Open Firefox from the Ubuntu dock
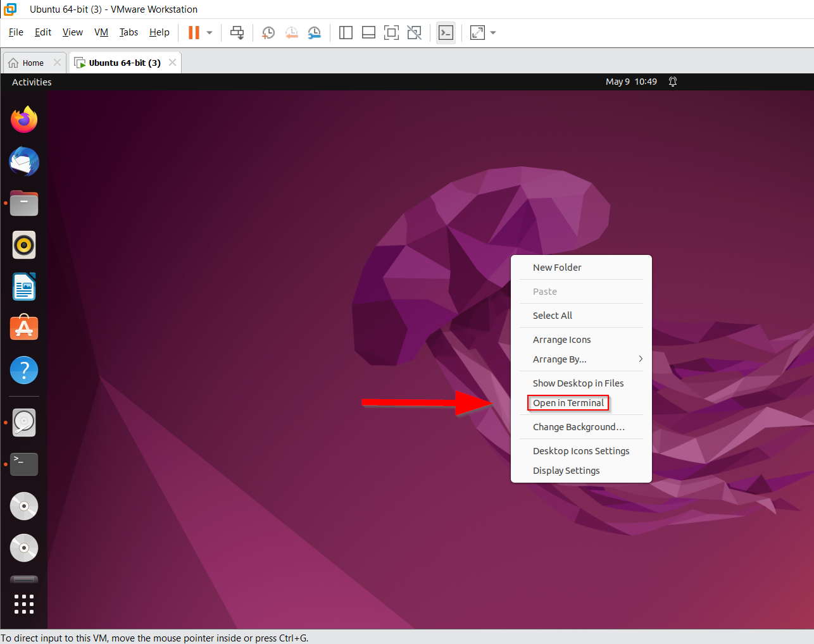 [x=23, y=120]
